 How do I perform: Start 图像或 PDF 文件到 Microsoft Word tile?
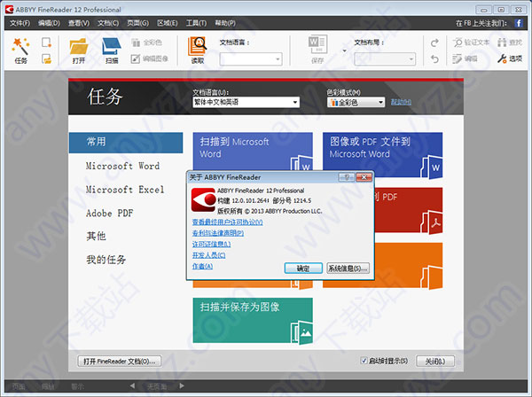tap(382, 155)
